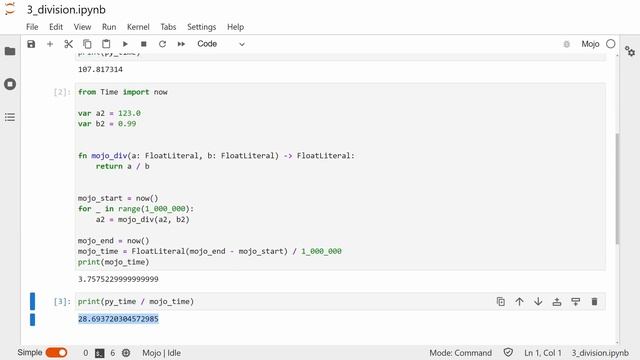Toggle Simple interface mode switch
The height and width of the screenshot is (360, 640).
point(56,353)
